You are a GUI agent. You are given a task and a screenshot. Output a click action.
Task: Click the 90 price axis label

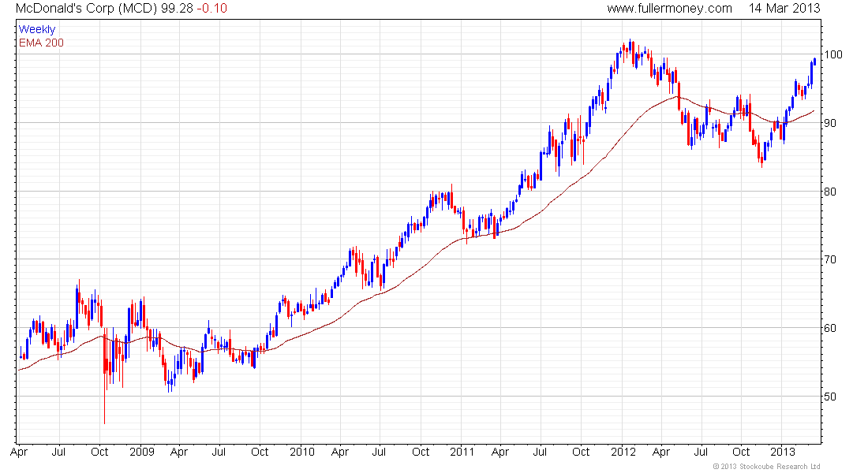830,123
